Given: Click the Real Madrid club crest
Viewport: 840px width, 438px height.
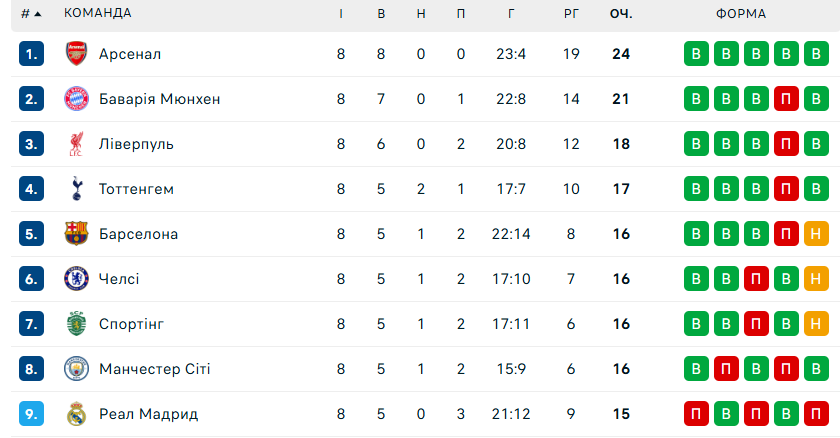Looking at the screenshot, I should (76, 414).
